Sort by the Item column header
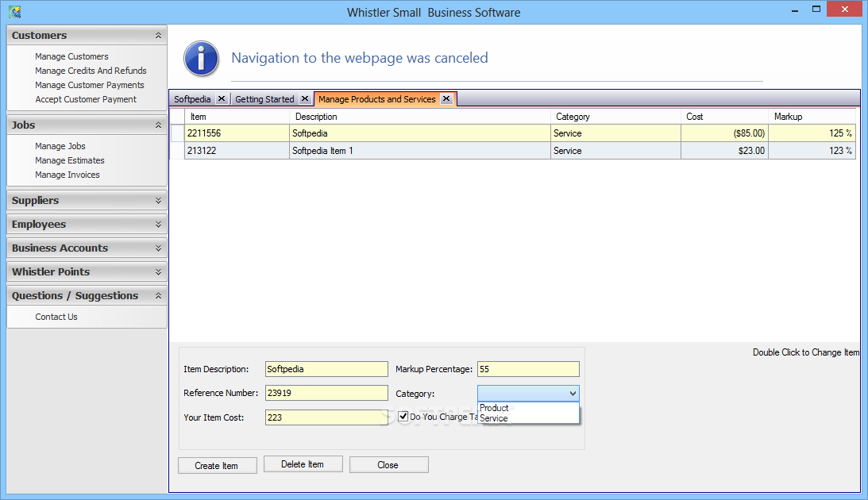868x500 pixels. tap(237, 117)
